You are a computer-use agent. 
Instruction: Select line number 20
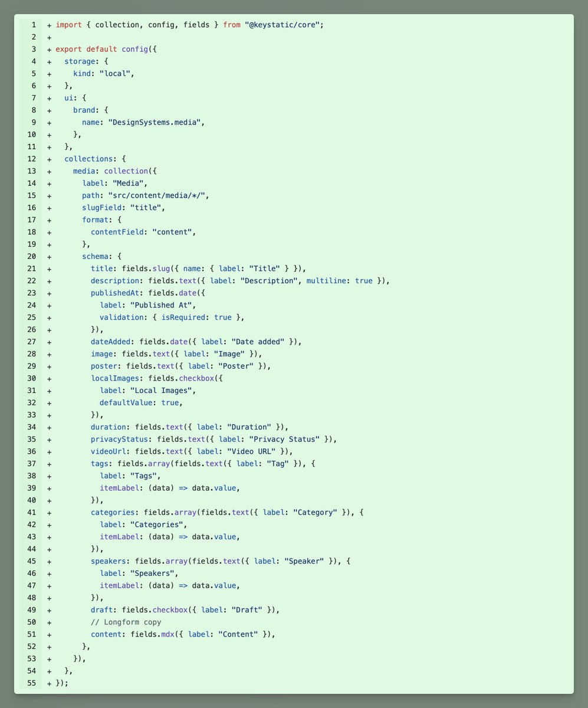click(31, 257)
